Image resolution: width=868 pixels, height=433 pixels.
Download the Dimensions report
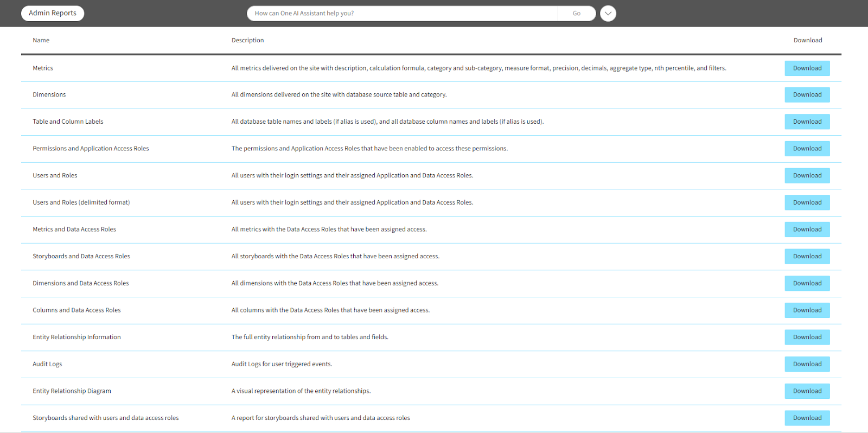tap(807, 95)
